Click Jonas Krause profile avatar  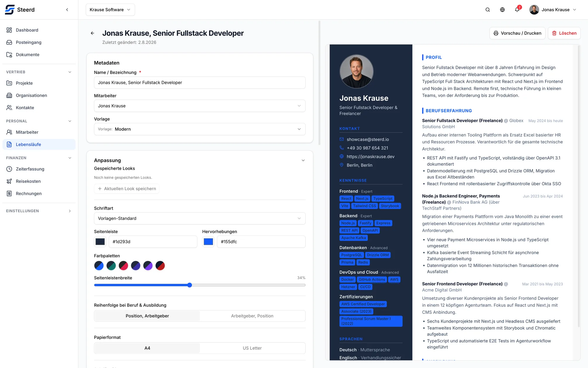click(534, 10)
